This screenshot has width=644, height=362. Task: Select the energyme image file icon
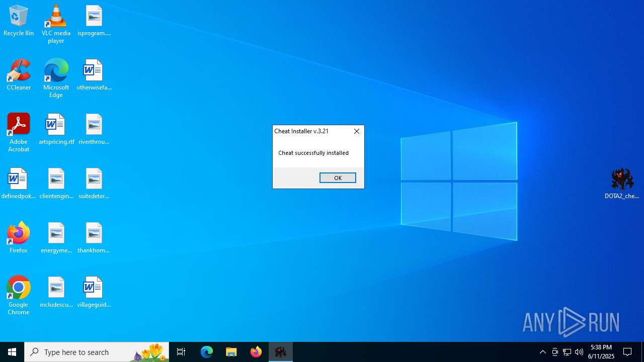coord(56,238)
